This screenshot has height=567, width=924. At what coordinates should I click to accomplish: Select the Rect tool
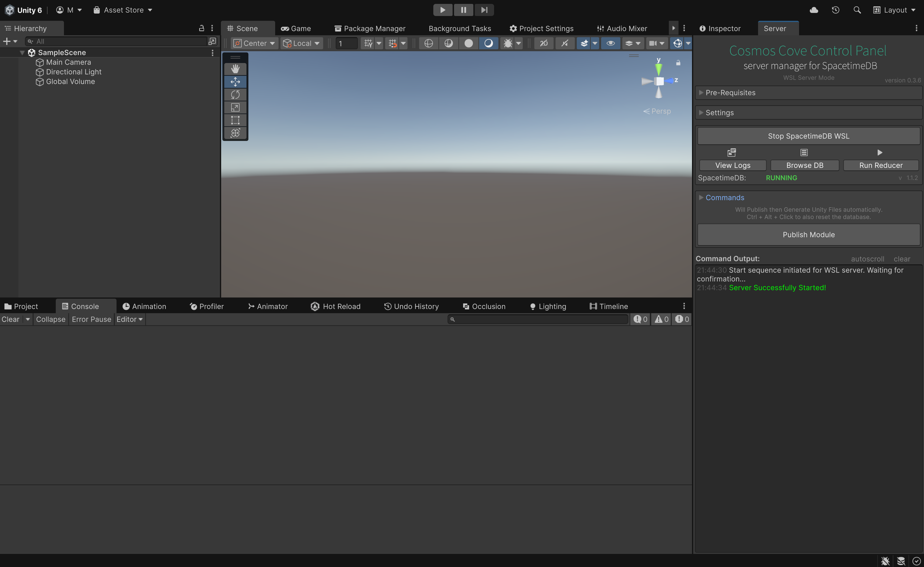(x=235, y=120)
